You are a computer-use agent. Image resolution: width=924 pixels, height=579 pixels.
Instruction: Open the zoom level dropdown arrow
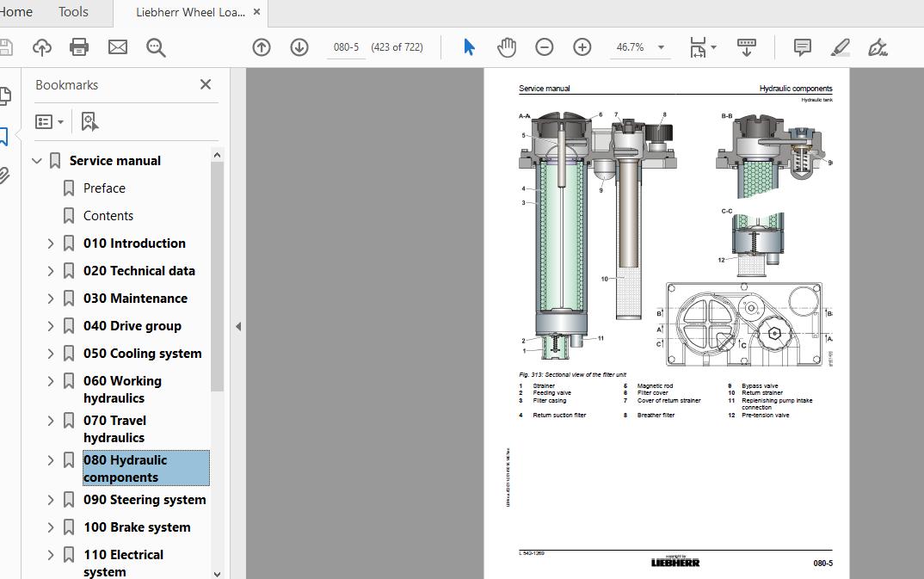point(662,47)
